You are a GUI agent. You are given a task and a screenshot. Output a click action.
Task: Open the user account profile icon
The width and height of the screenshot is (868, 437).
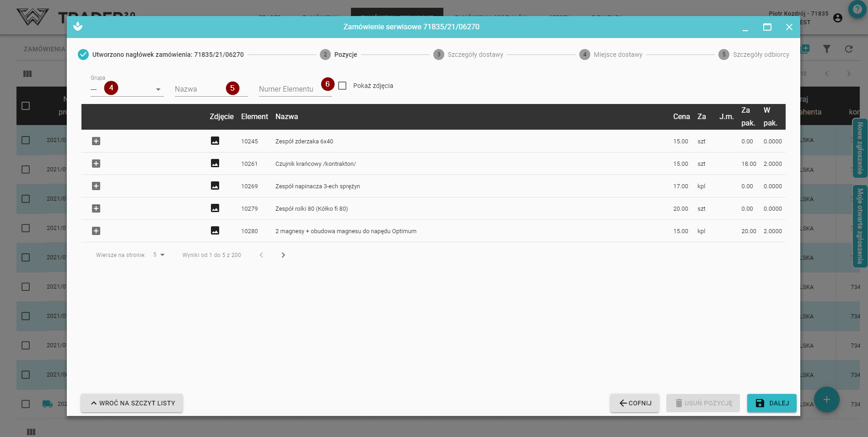coord(838,18)
